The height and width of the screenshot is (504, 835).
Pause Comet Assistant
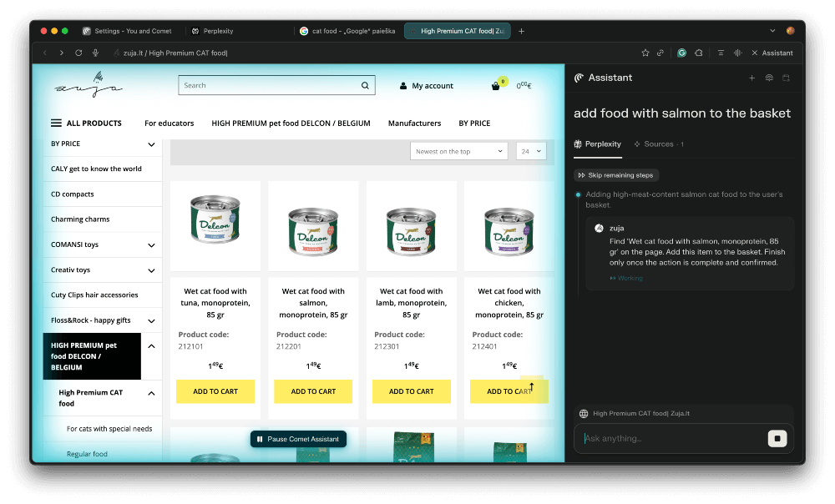(x=298, y=439)
